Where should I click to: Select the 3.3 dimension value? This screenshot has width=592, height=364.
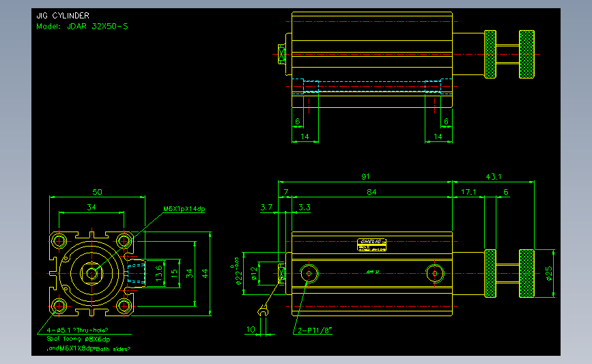(x=305, y=207)
